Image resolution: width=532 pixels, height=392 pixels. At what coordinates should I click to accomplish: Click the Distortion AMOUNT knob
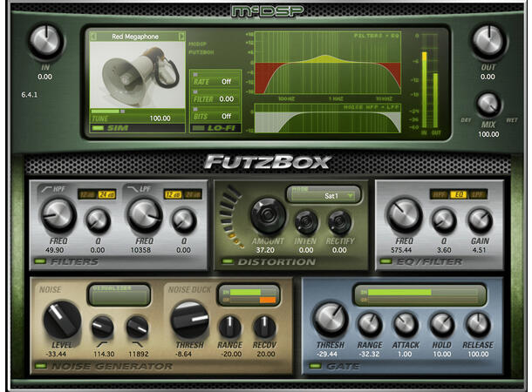coord(268,215)
